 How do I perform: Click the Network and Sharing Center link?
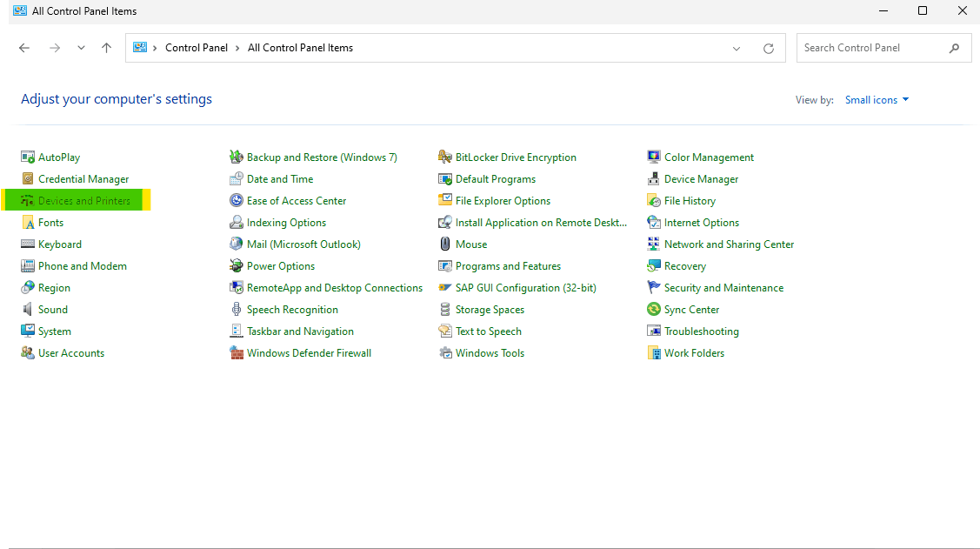point(729,244)
